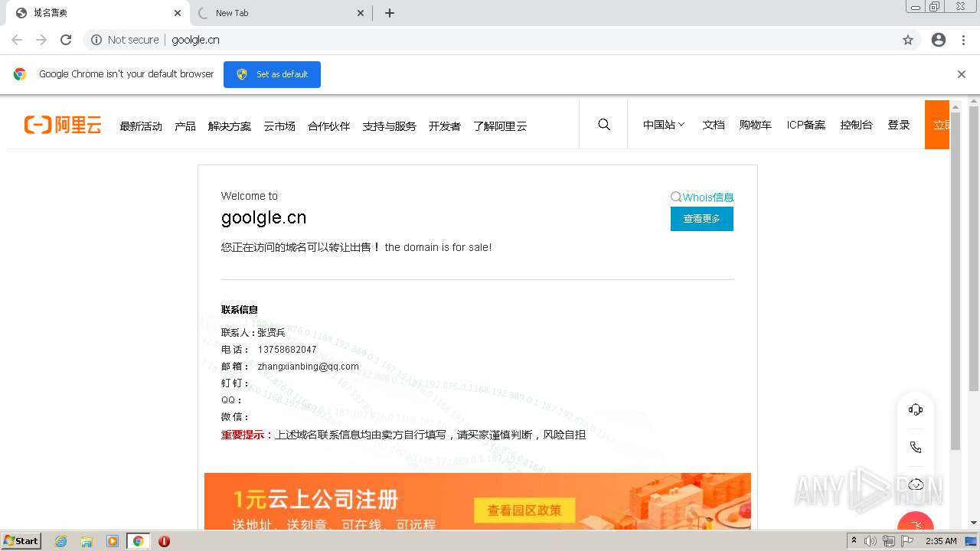This screenshot has height=551, width=980.
Task: Click the browser forward arrow
Action: pos(41,40)
